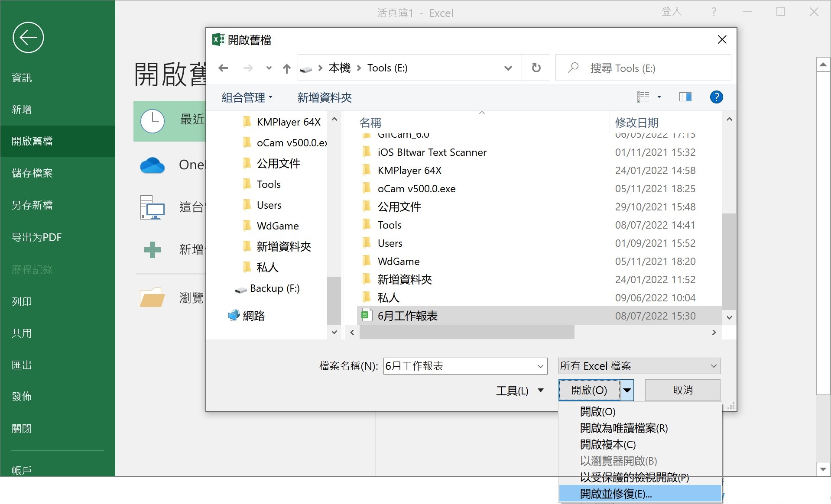Image resolution: width=831 pixels, height=504 pixels.
Task: Click folder icon of WdGame in file list
Action: tap(367, 261)
